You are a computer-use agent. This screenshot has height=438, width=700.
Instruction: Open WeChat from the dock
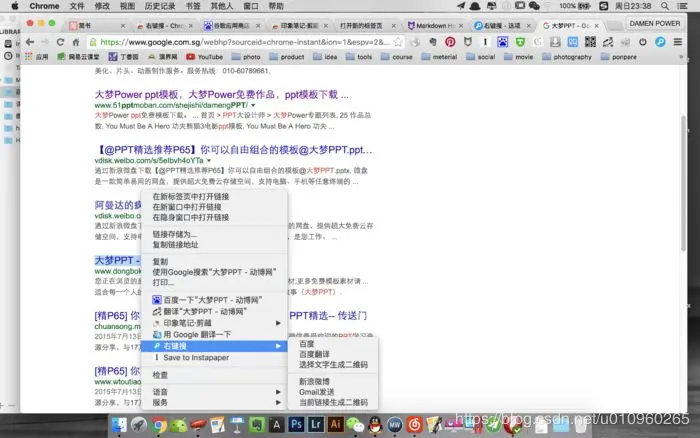pyautogui.click(x=355, y=425)
